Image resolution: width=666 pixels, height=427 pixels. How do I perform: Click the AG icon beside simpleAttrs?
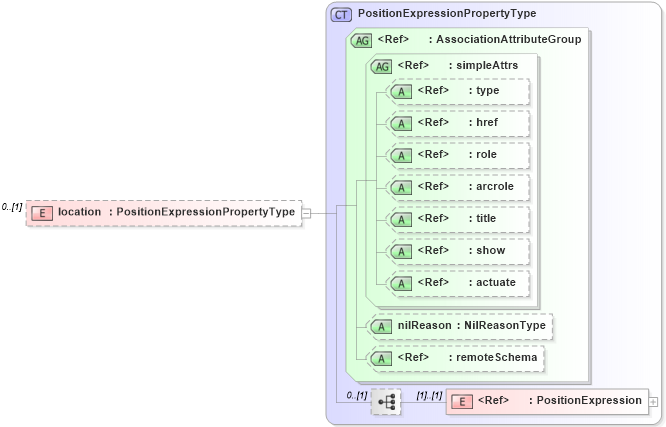tap(381, 67)
